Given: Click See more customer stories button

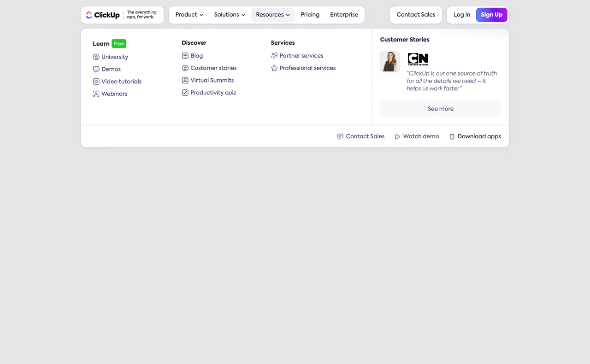Looking at the screenshot, I should (x=440, y=109).
